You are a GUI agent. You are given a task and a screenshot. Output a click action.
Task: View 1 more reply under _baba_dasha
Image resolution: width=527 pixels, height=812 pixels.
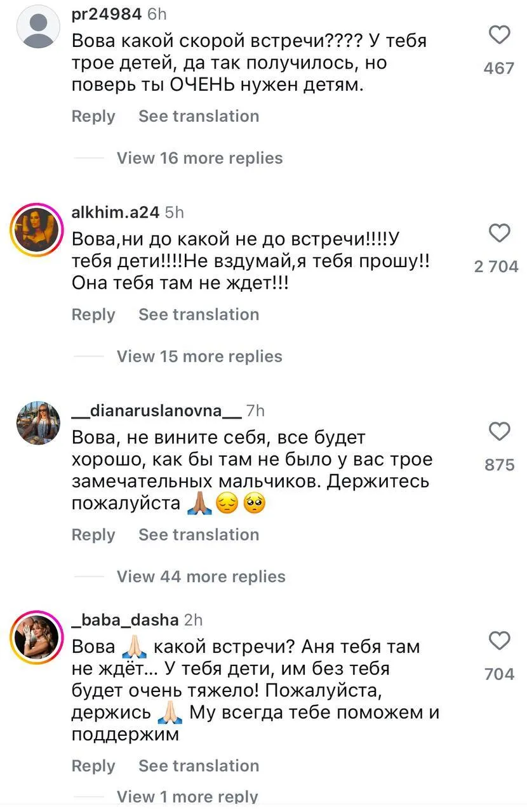[187, 797]
